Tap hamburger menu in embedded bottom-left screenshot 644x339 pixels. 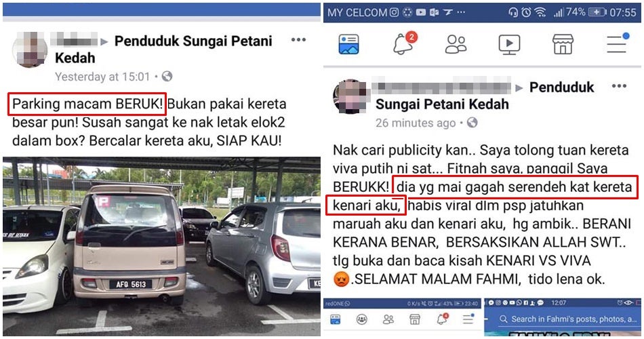pos(468,319)
